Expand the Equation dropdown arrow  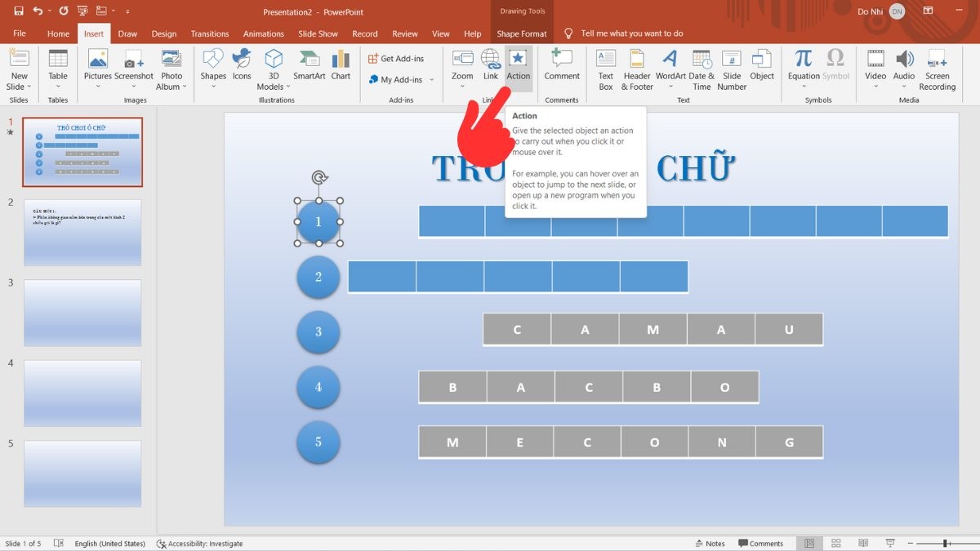tap(804, 87)
